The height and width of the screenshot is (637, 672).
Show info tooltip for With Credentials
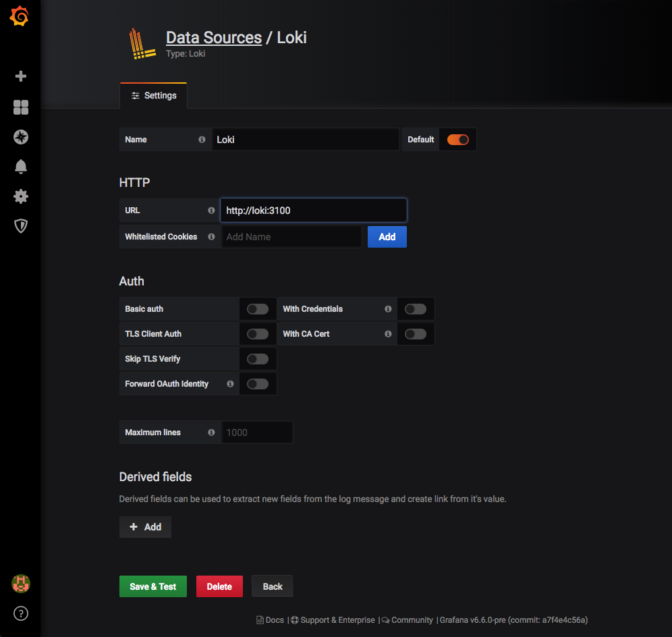388,308
